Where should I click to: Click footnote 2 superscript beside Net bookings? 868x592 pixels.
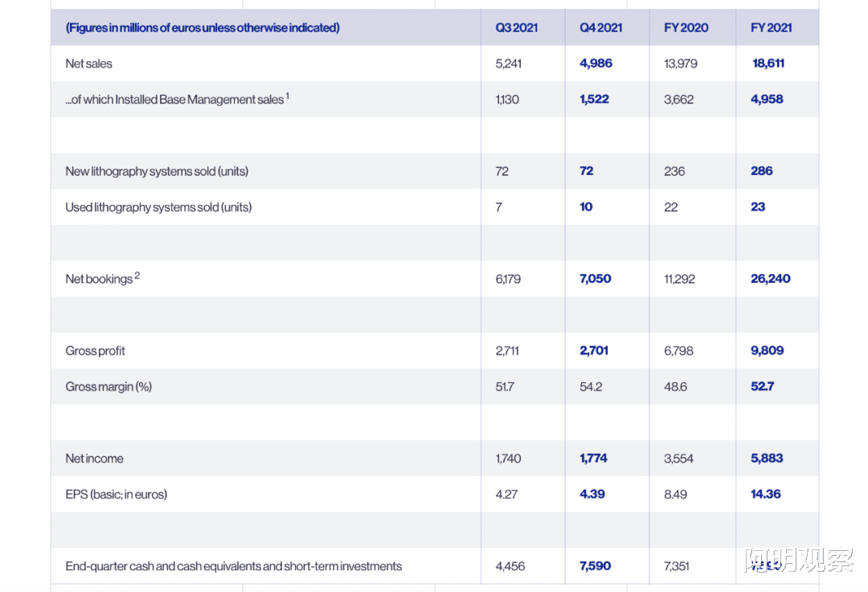(x=137, y=276)
